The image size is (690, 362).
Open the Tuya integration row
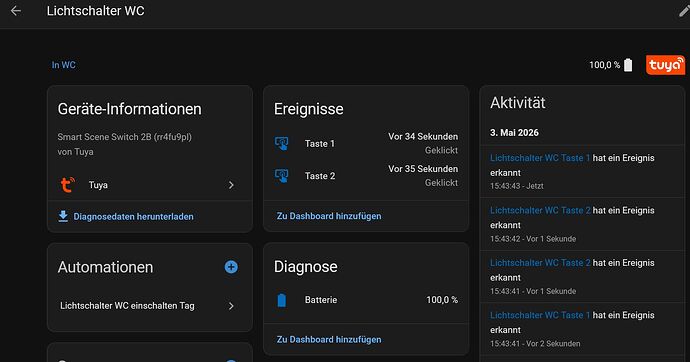(150, 185)
